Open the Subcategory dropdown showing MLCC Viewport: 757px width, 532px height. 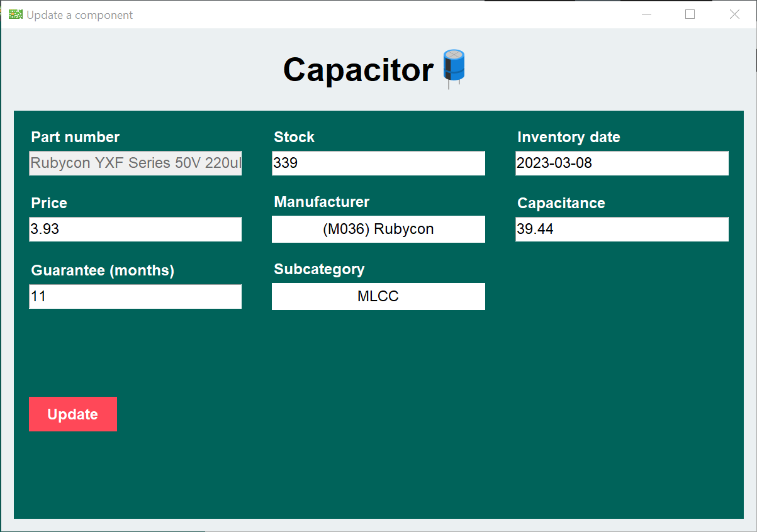click(378, 296)
